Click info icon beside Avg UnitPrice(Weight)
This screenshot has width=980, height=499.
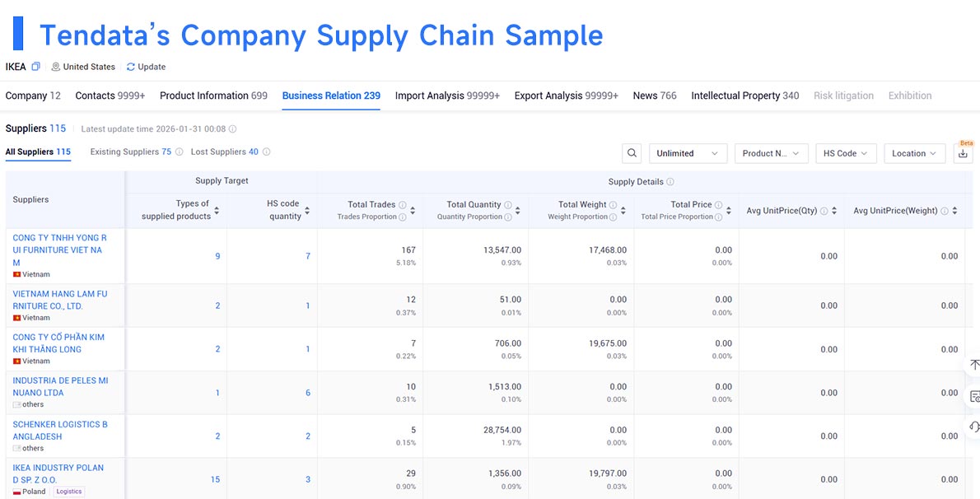point(945,212)
